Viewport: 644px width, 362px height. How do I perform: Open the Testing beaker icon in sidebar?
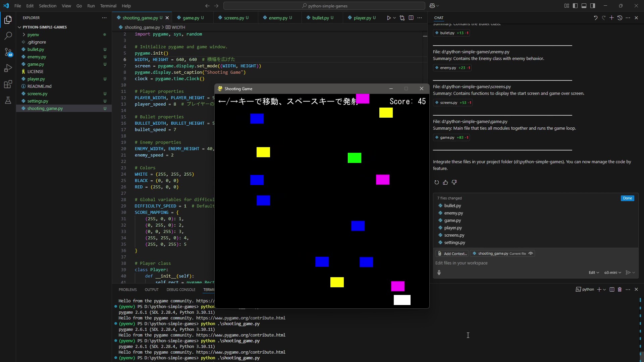point(8,100)
